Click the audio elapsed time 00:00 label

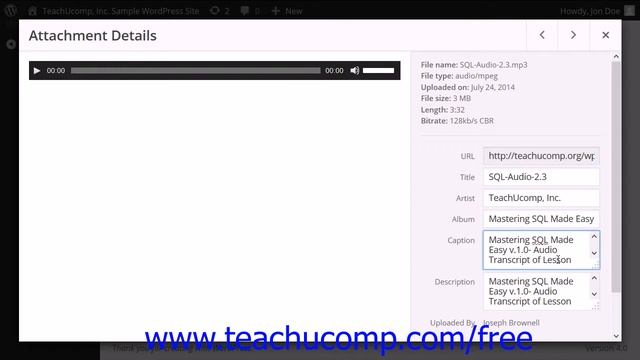coord(56,71)
